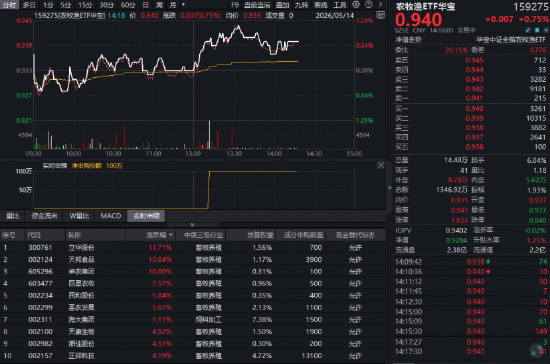Viewport: 550px width, 364px height.
Task: Switch to the 15分 chart period
Action: [85, 5]
